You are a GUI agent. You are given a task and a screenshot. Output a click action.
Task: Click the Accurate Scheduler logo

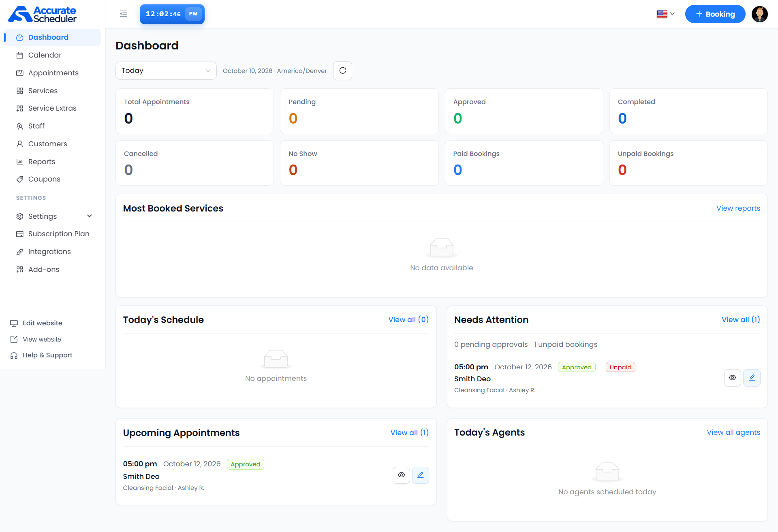point(42,14)
